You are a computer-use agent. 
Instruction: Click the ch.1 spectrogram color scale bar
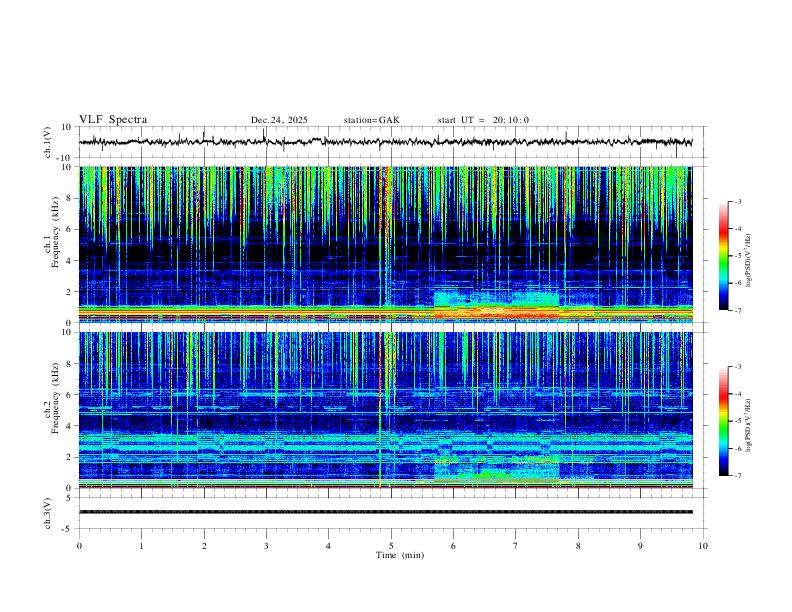tap(724, 256)
